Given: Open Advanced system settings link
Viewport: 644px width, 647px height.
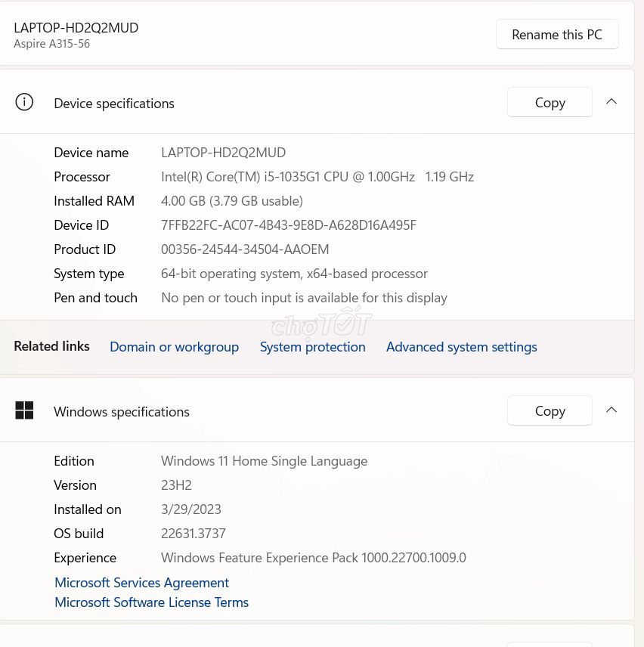Looking at the screenshot, I should coord(461,347).
